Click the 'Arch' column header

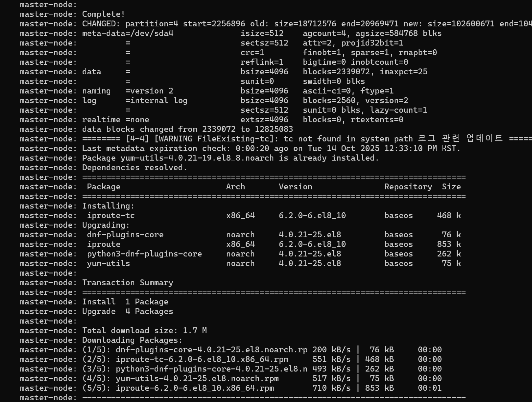pos(235,187)
